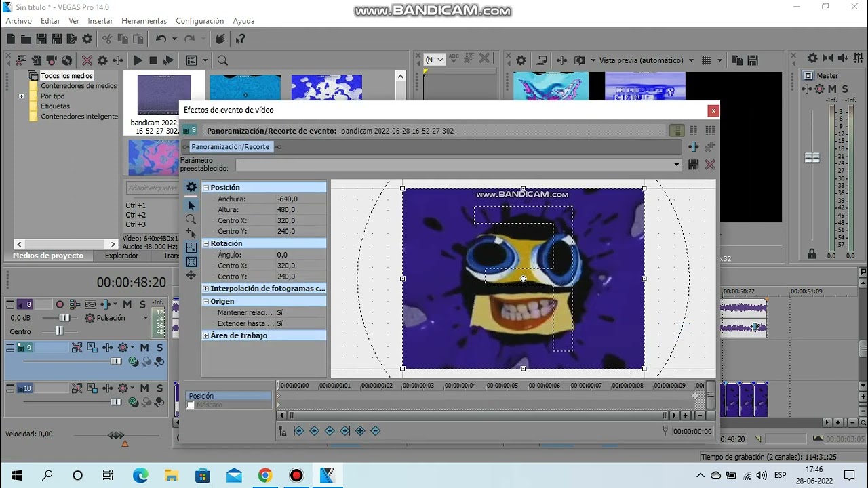This screenshot has width=868, height=488.
Task: Click the What's This help icon
Action: coord(240,39)
